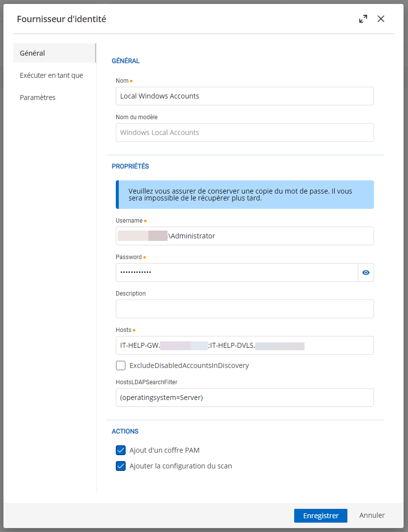
Task: Click the Enregistrer button
Action: click(321, 516)
